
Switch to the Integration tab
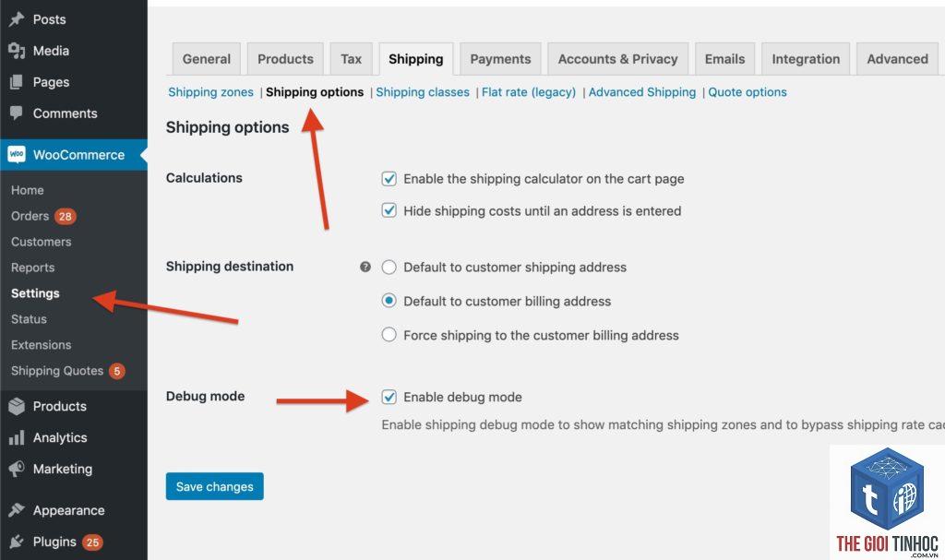click(806, 59)
